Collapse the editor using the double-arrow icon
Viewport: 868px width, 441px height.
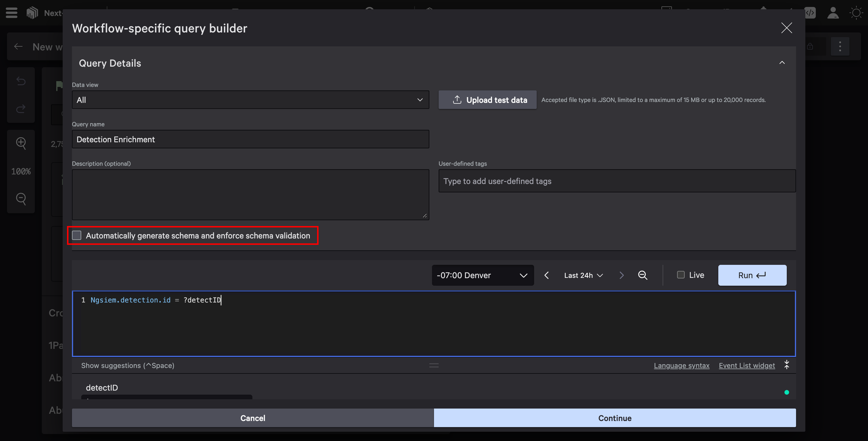(787, 365)
